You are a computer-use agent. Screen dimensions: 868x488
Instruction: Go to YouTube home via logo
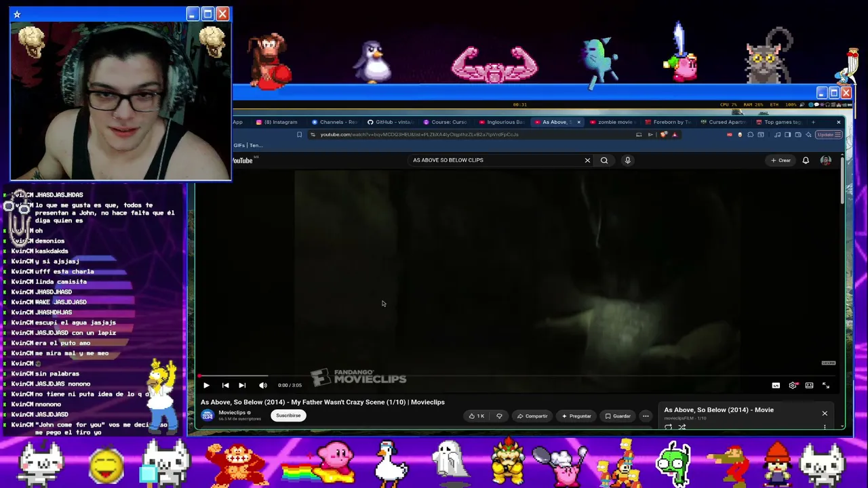pos(243,161)
